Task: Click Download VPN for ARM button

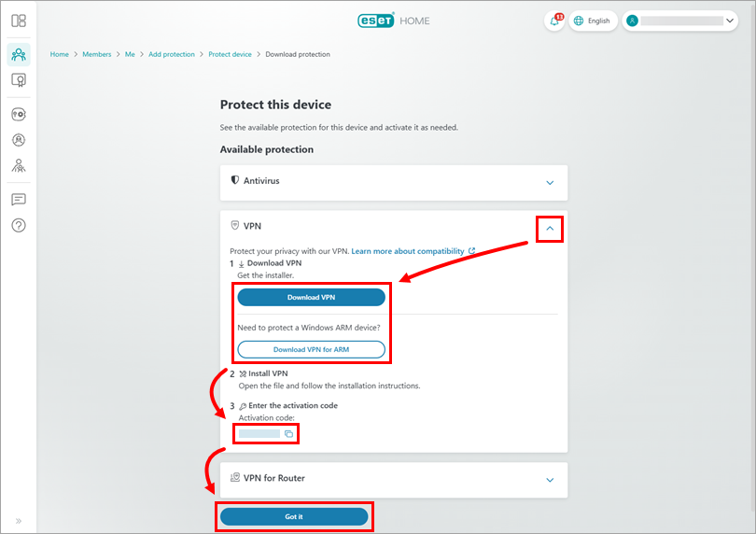Action: pyautogui.click(x=311, y=349)
